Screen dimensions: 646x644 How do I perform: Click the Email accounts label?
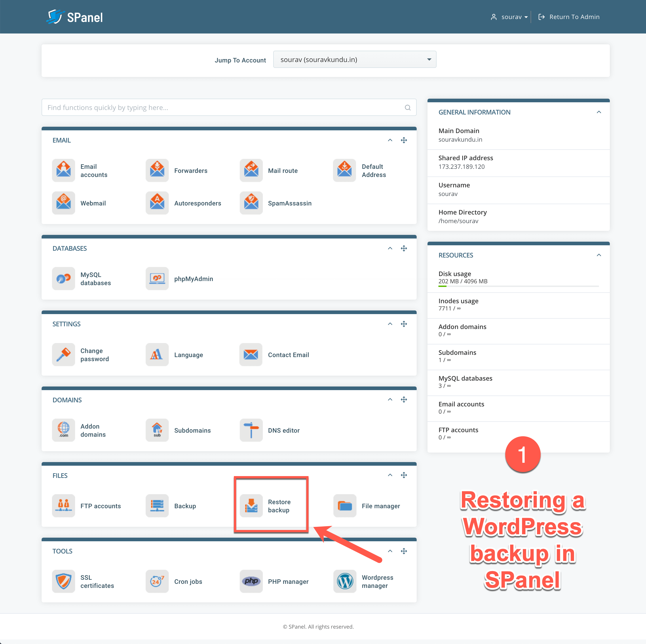[x=94, y=171]
